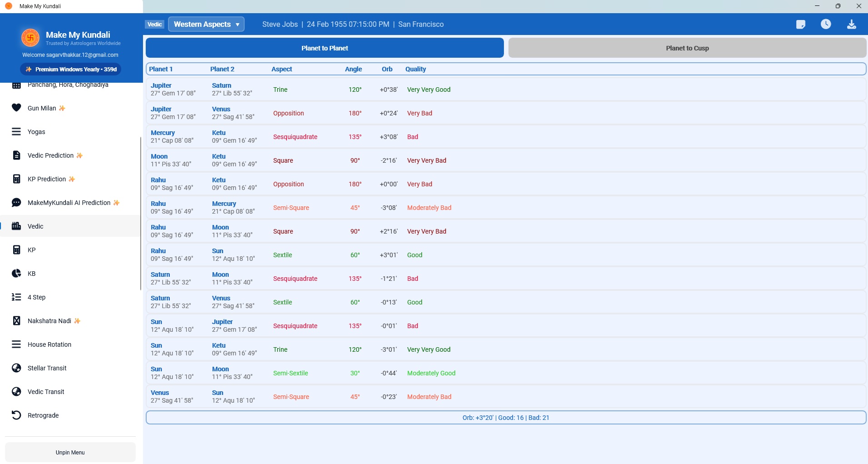Click the Steve Jobs birth details text

pos(353,24)
